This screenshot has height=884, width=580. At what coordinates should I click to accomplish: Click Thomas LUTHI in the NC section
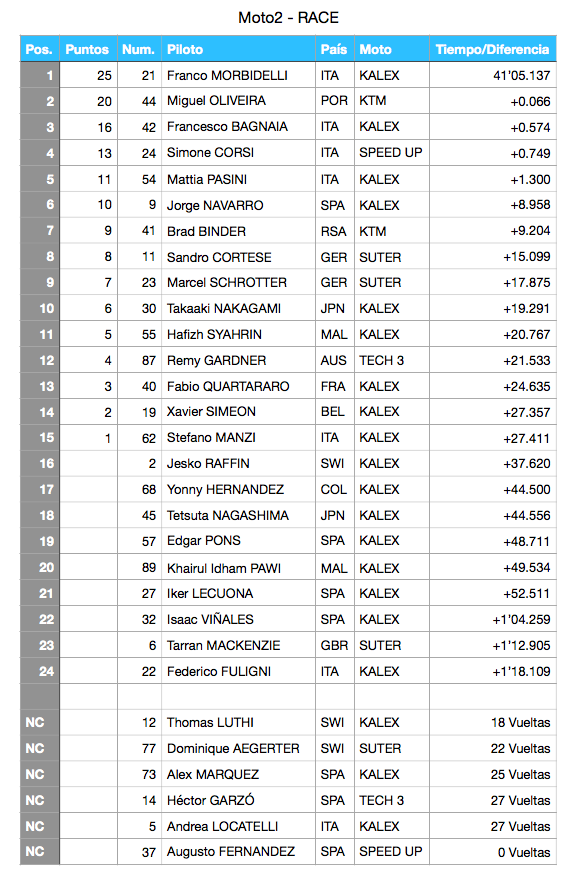[210, 723]
